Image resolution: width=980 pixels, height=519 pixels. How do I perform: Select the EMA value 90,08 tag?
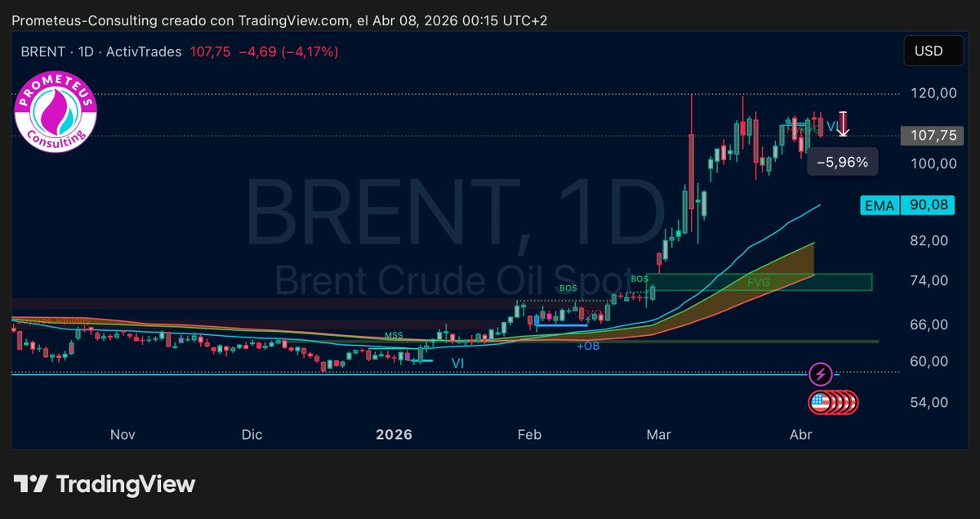(928, 205)
